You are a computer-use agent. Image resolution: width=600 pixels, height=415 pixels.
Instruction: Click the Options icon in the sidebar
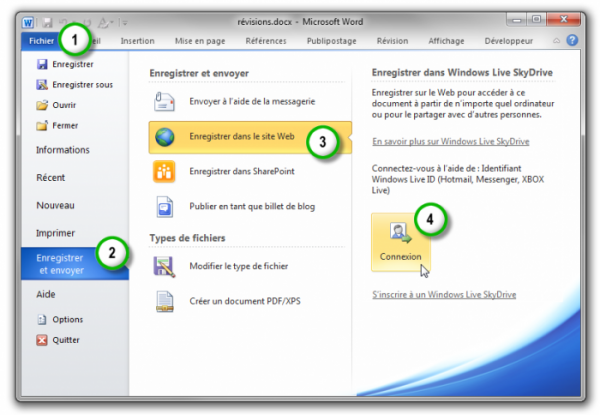point(42,319)
